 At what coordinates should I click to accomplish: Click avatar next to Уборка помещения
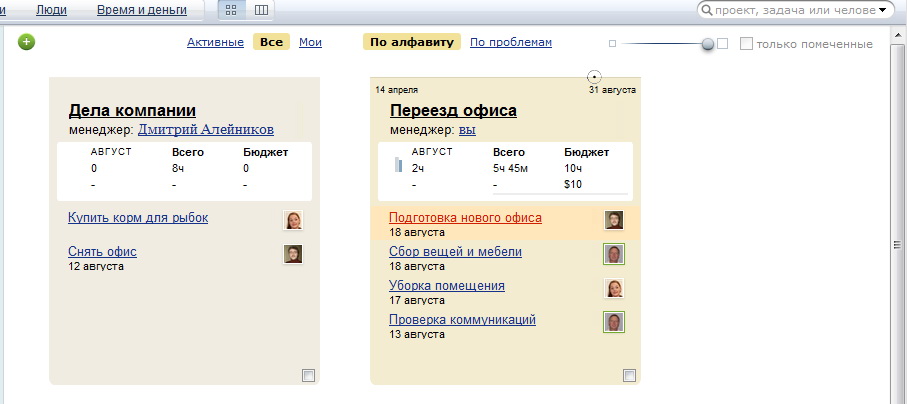point(614,288)
